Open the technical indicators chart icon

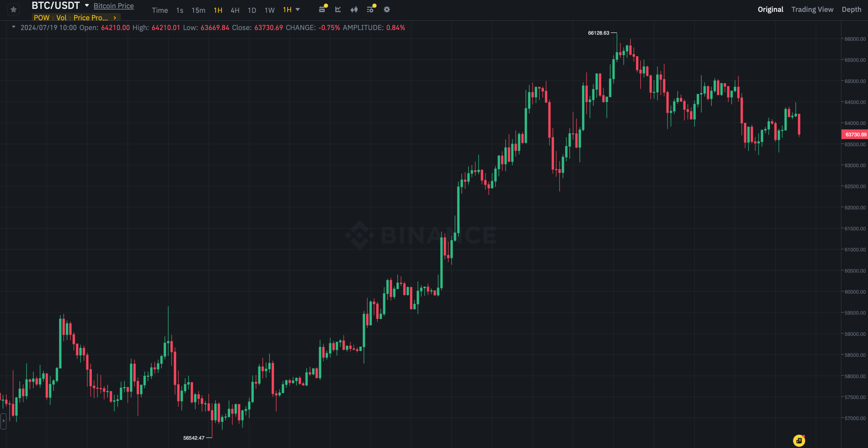338,10
